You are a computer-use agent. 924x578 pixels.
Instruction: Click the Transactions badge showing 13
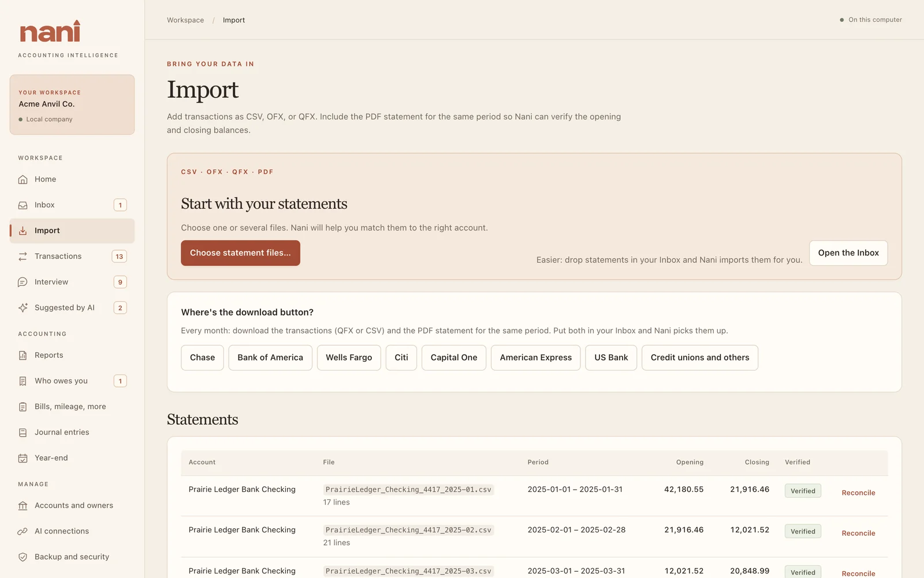pyautogui.click(x=120, y=257)
